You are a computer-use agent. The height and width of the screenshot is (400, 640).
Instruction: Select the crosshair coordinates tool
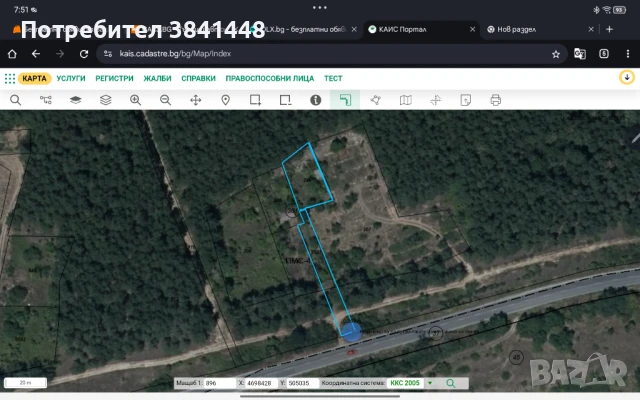pyautogui.click(x=436, y=100)
